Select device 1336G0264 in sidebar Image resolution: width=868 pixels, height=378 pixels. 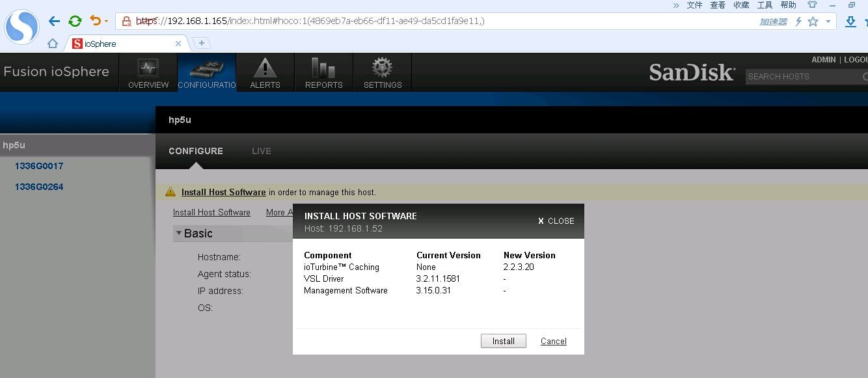[39, 187]
